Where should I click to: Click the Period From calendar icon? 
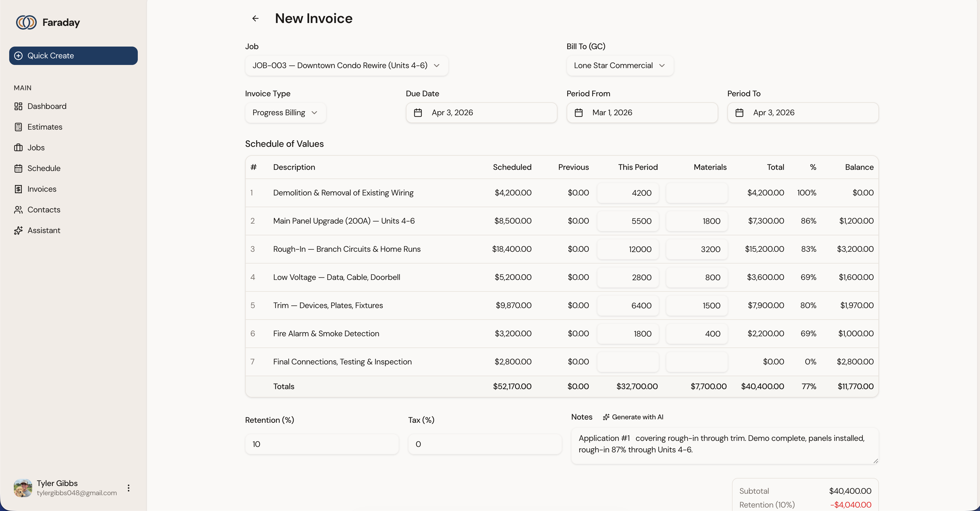click(578, 113)
